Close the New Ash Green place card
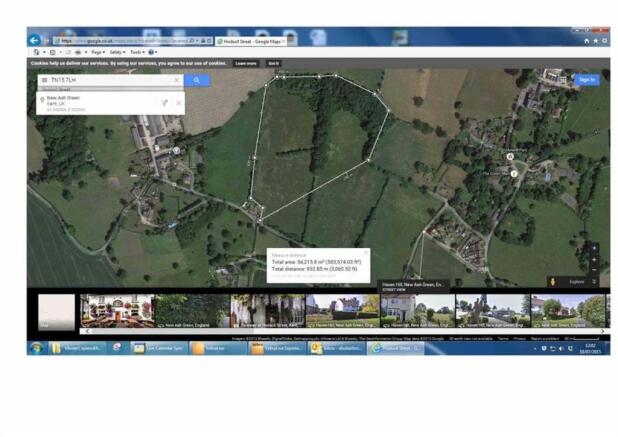The width and height of the screenshot is (618, 437). click(179, 103)
